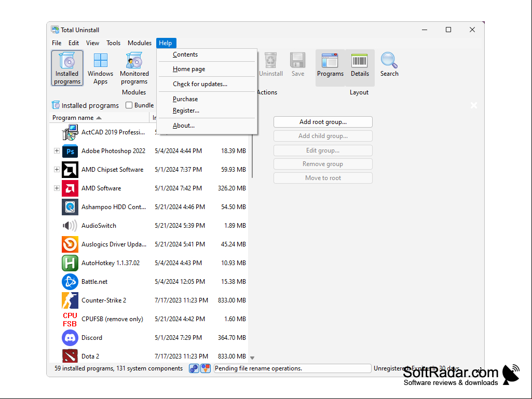The height and width of the screenshot is (399, 532).
Task: Click the status bar icon left of the pending operations field
Action: (x=206, y=368)
